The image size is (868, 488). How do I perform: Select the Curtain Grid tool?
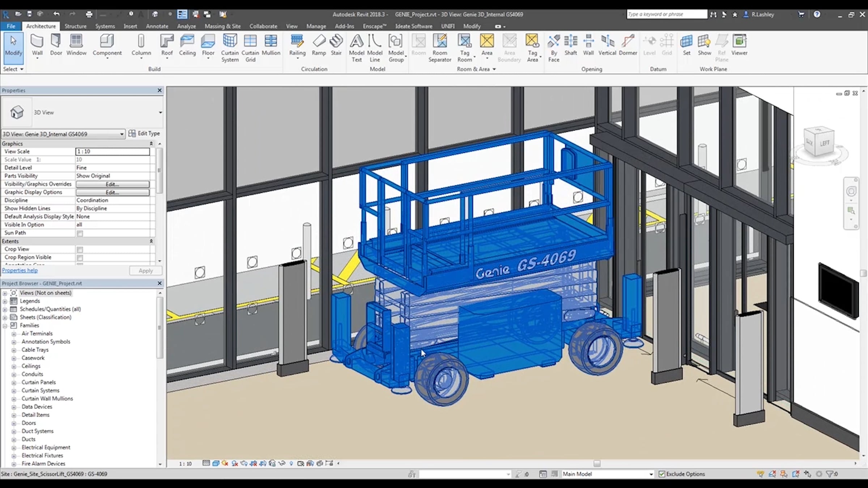(250, 48)
